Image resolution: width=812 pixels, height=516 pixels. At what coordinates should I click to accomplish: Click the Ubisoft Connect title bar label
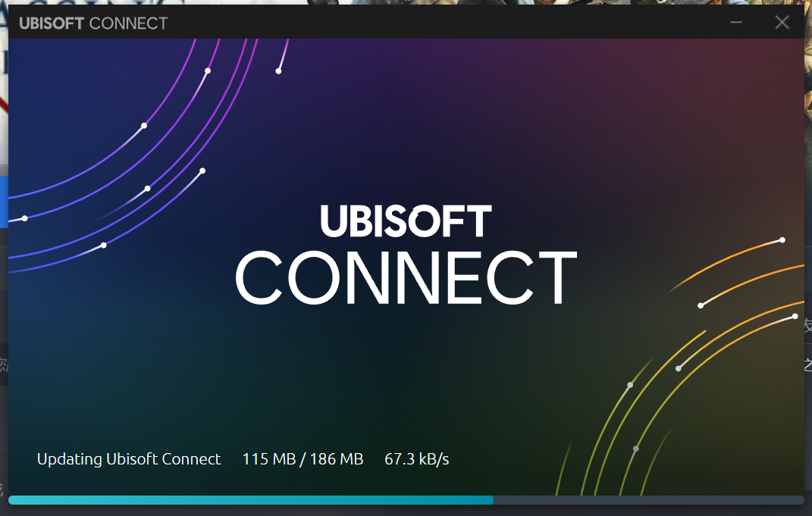click(93, 23)
